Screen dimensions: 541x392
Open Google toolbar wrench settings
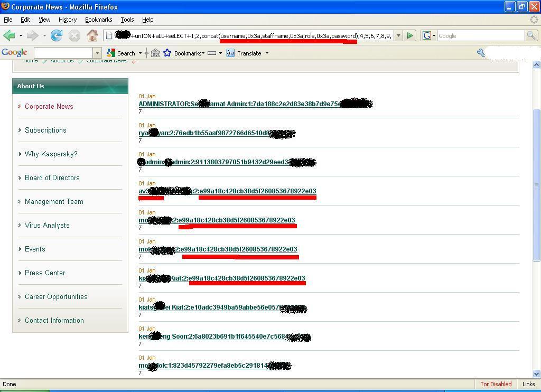[481, 52]
